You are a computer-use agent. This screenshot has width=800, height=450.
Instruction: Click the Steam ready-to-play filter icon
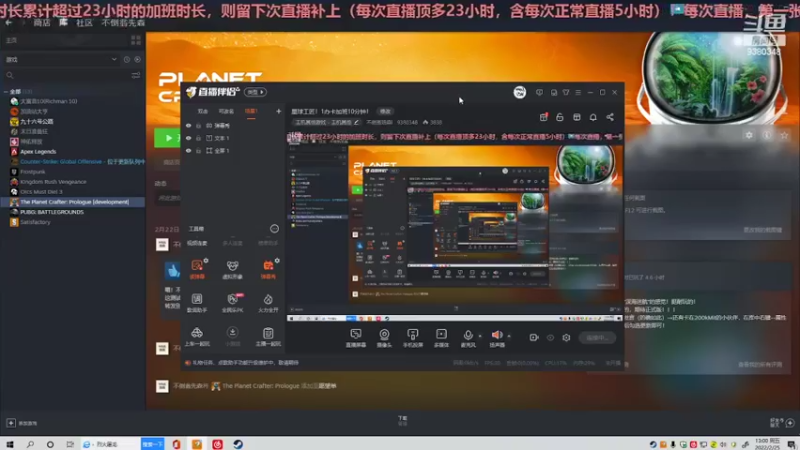tap(138, 60)
